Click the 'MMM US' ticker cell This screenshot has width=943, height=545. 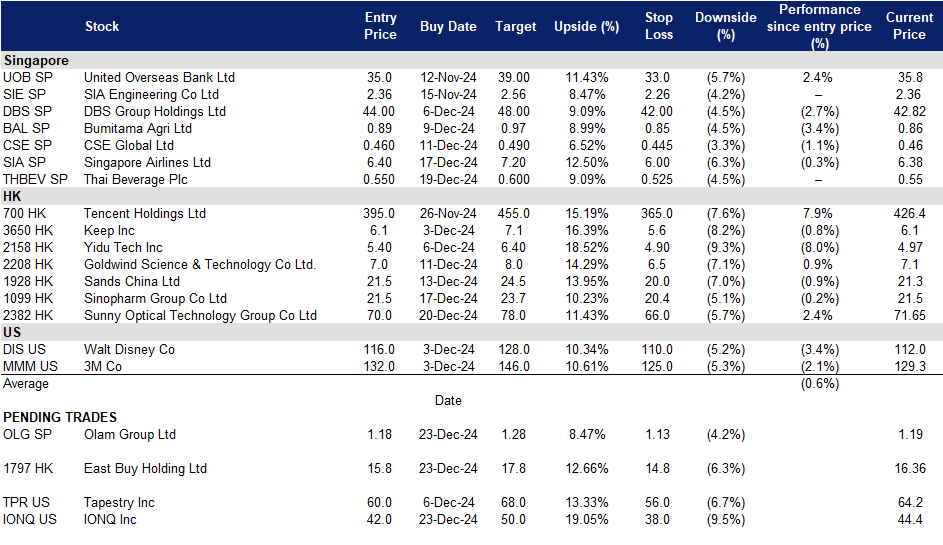tap(31, 366)
